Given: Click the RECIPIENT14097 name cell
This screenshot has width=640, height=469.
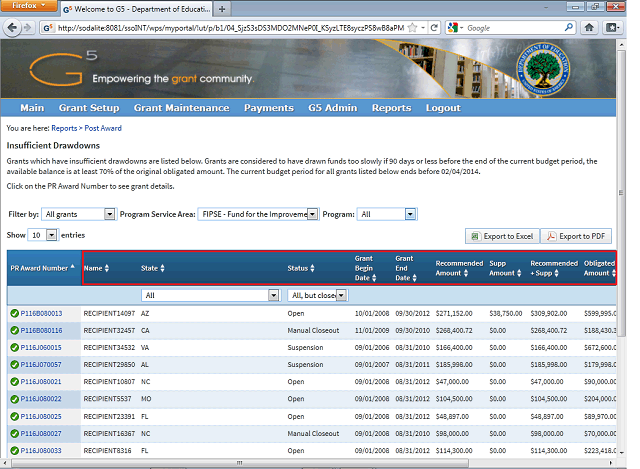Looking at the screenshot, I should tap(109, 313).
